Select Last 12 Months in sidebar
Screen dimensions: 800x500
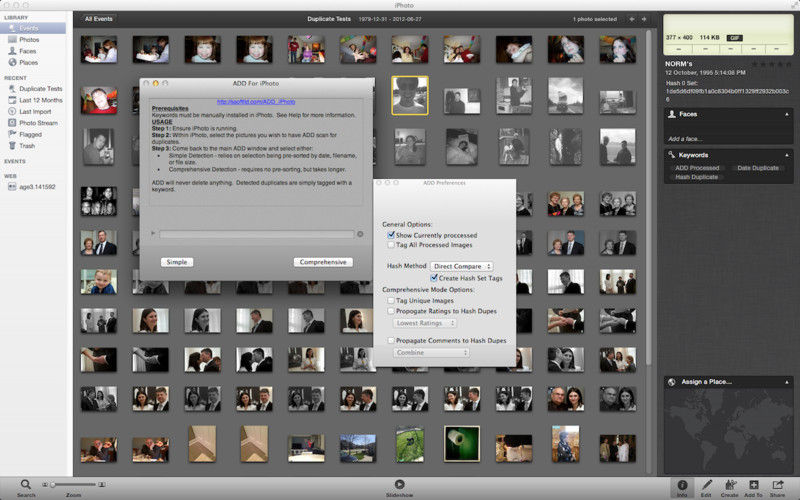pyautogui.click(x=40, y=100)
